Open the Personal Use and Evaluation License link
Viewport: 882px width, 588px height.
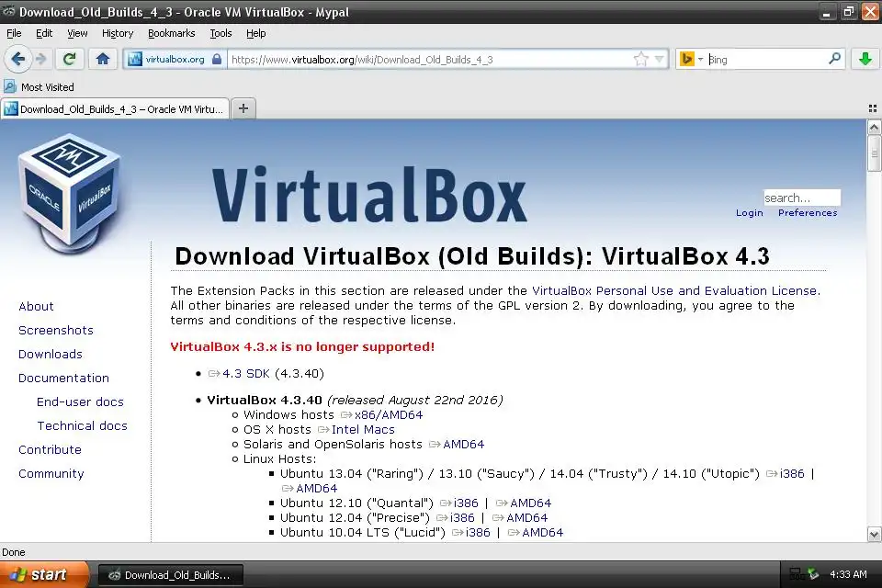674,291
